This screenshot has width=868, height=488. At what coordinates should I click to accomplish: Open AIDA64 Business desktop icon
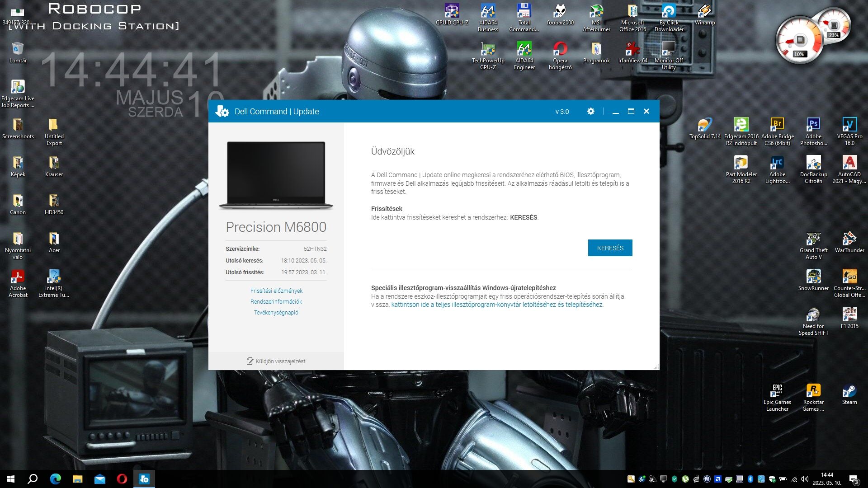click(x=488, y=18)
